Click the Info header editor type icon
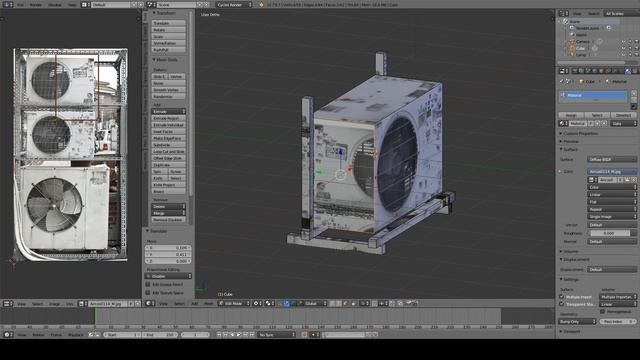Viewport: 640px width, 360px height. coord(8,4)
